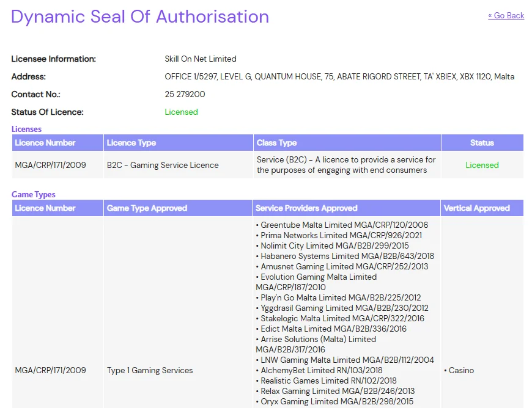Click Habanero Systems Limited provider entry
This screenshot has height=408, width=532.
tap(345, 256)
